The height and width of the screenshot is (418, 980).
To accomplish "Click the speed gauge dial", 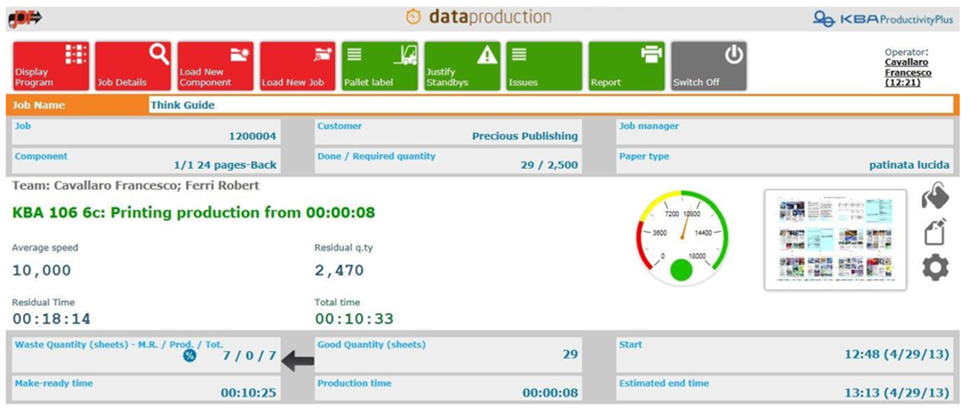I will pyautogui.click(x=682, y=239).
